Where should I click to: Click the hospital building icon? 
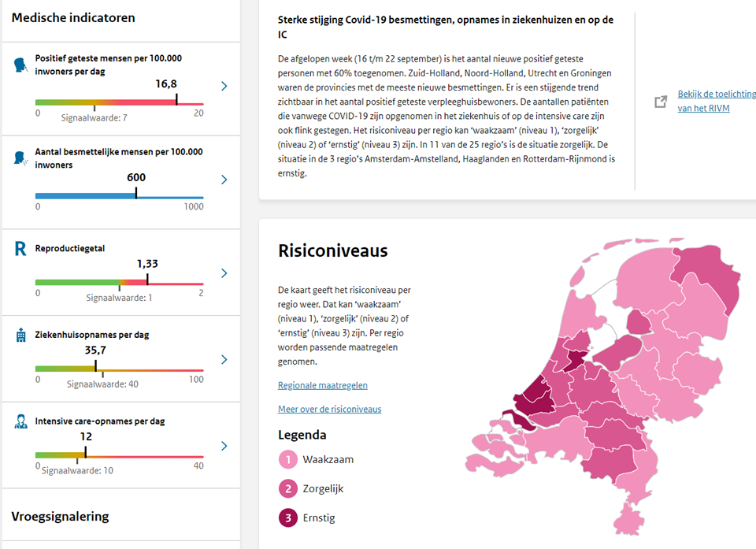[x=21, y=336]
